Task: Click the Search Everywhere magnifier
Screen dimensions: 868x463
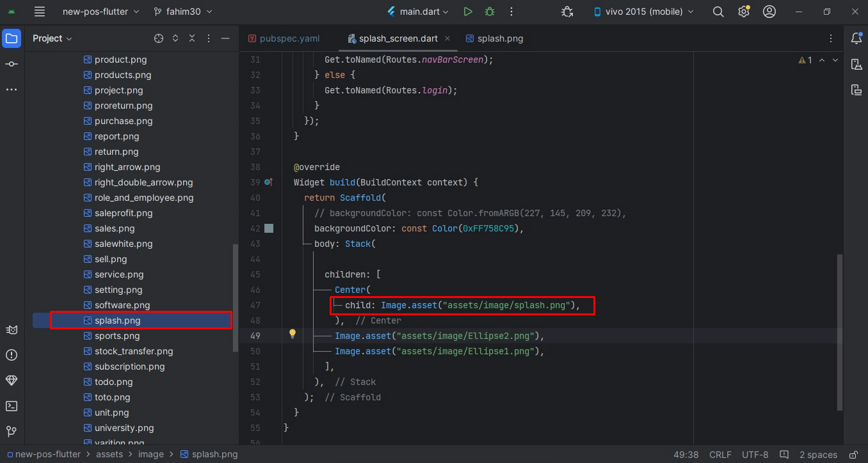Action: [x=718, y=12]
